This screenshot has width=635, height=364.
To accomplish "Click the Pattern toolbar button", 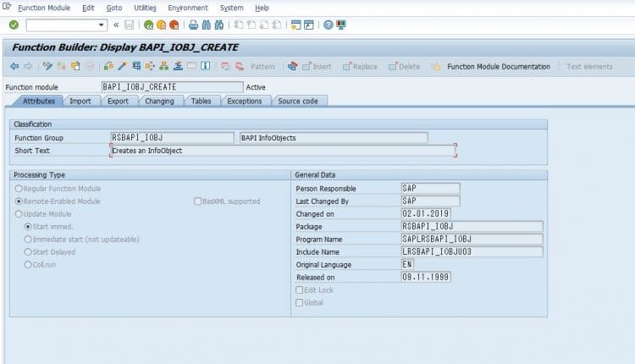I will [x=262, y=66].
